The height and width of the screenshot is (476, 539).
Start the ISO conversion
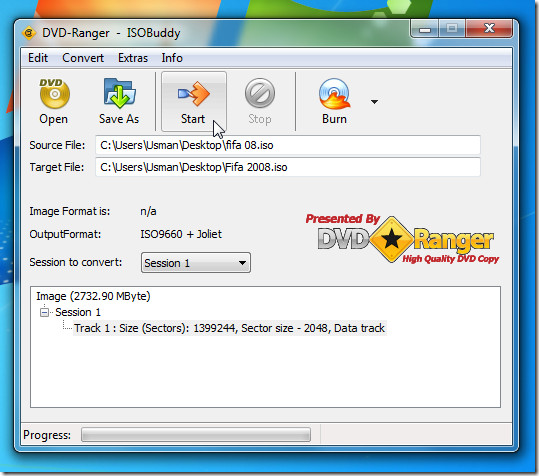pos(194,101)
